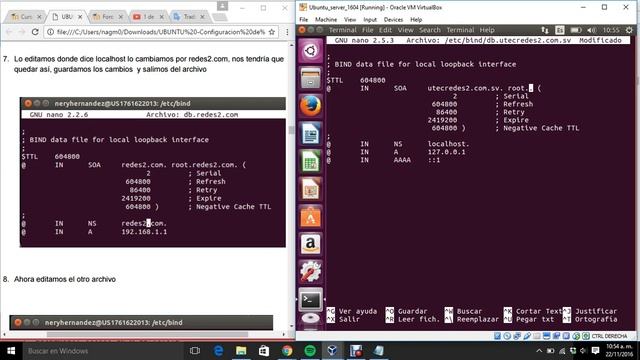
Task: Show hidden tray icons chevron
Action: tap(539, 351)
